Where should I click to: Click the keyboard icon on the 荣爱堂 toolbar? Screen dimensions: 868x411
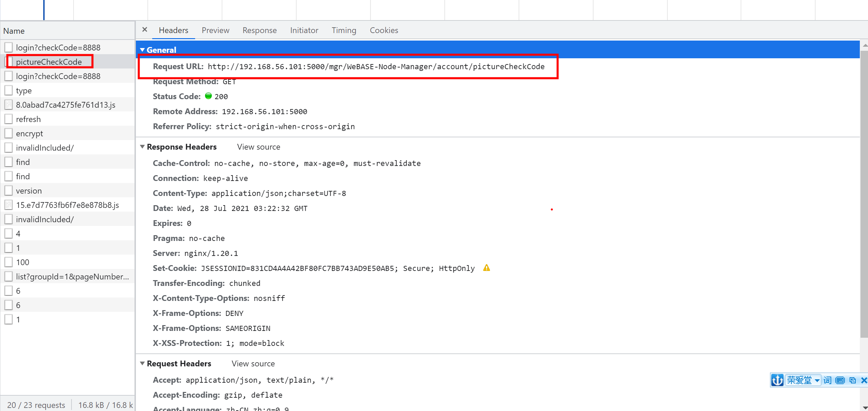coord(840,380)
